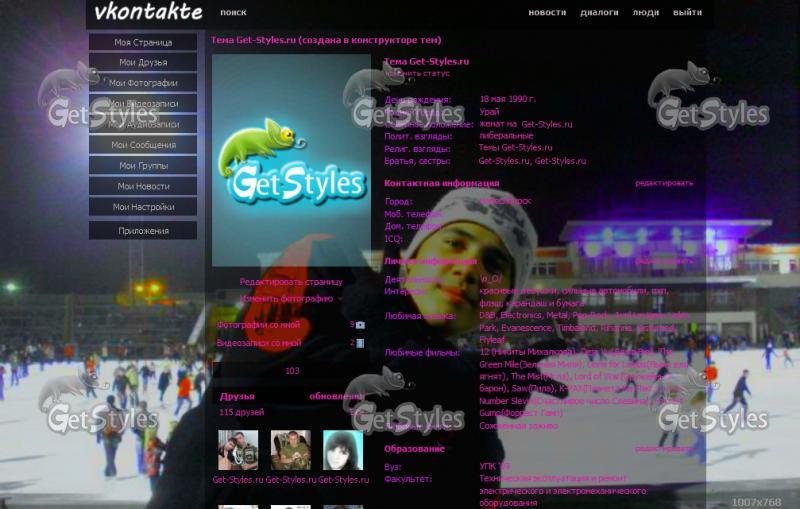The width and height of the screenshot is (800, 509).
Task: Go to новости in the top navigation
Action: pyautogui.click(x=547, y=12)
